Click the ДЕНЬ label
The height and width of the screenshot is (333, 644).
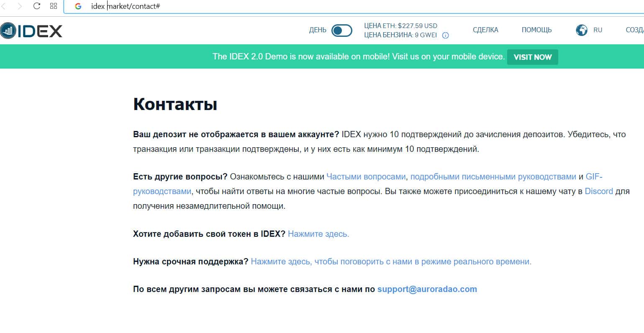click(x=318, y=30)
